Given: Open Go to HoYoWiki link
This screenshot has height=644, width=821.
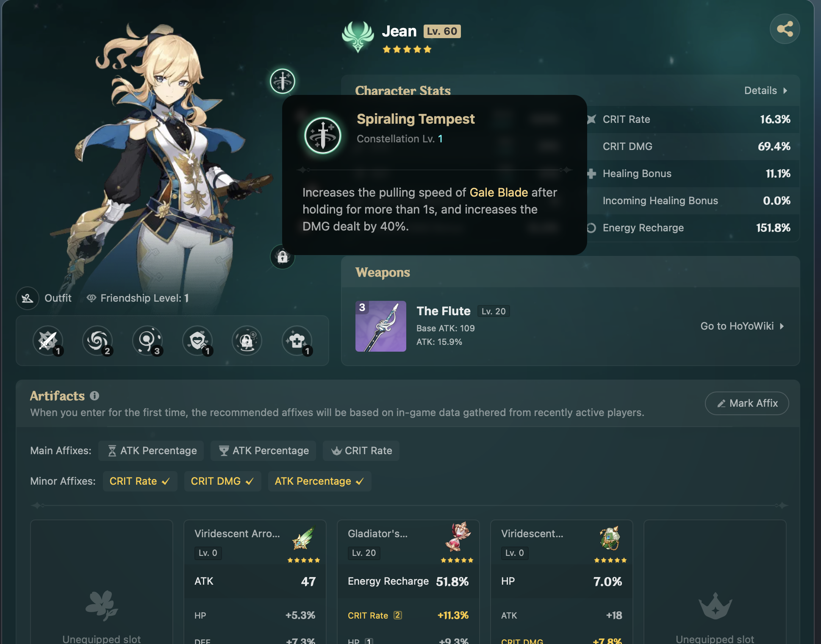Looking at the screenshot, I should pyautogui.click(x=742, y=326).
